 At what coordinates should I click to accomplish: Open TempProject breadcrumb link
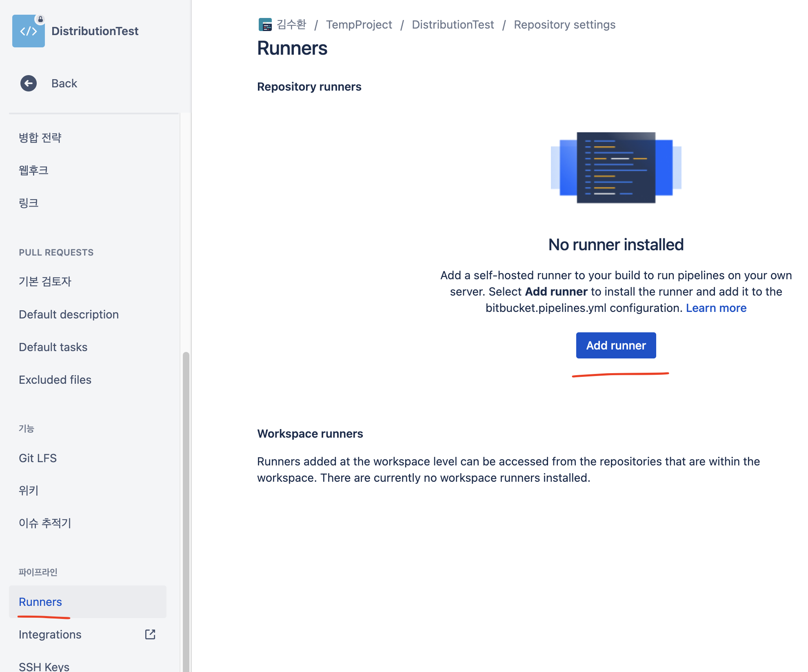359,24
